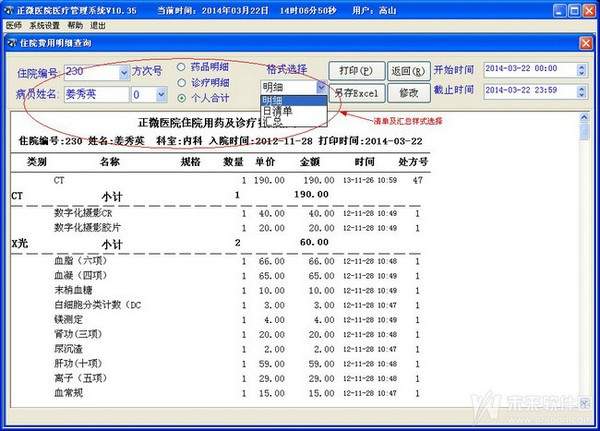The width and height of the screenshot is (600, 431).
Task: Expand the 住院编号 dropdown
Action: [x=122, y=73]
